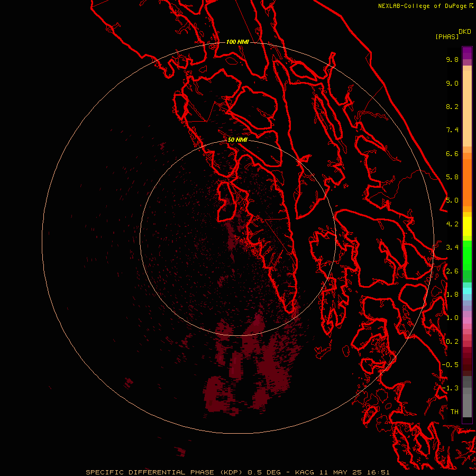
Task: Click the TH threshold label
Action: (454, 412)
